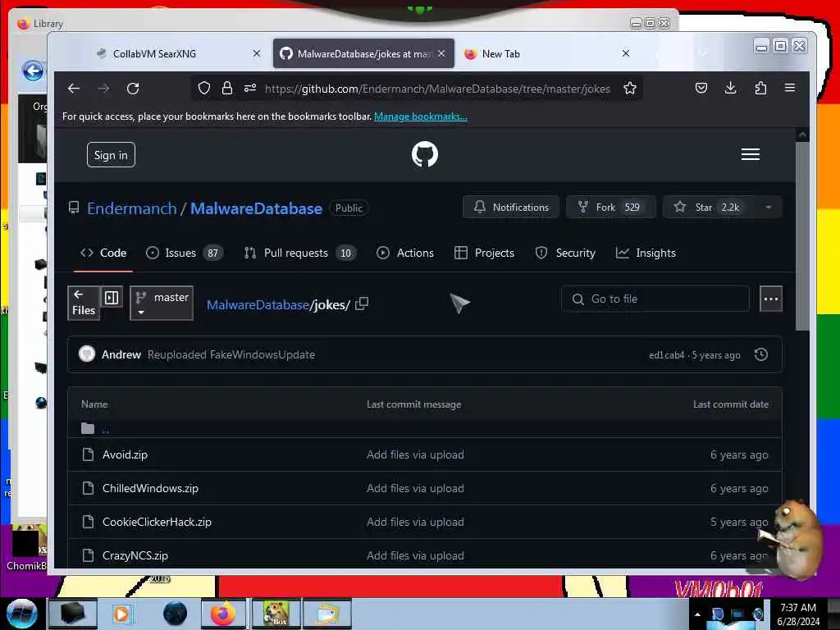This screenshot has height=630, width=840.
Task: Bookmark this page with the star icon
Action: coord(630,89)
